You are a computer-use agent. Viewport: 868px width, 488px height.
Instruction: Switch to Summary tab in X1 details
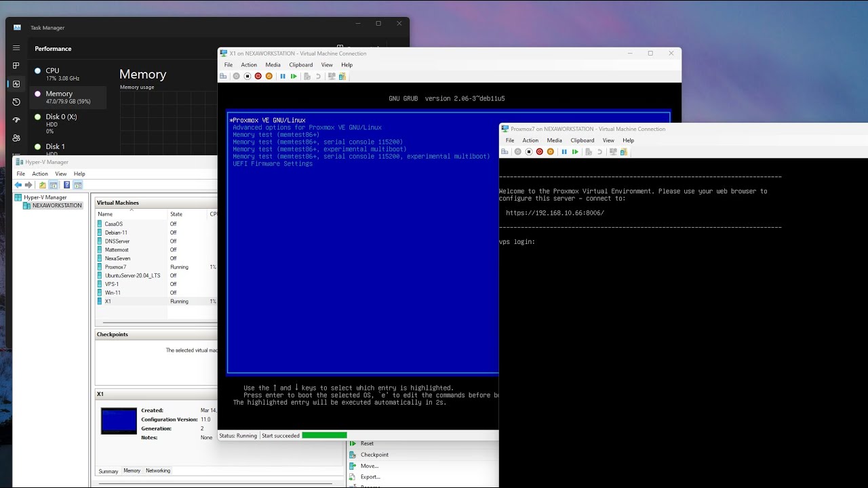click(x=108, y=471)
